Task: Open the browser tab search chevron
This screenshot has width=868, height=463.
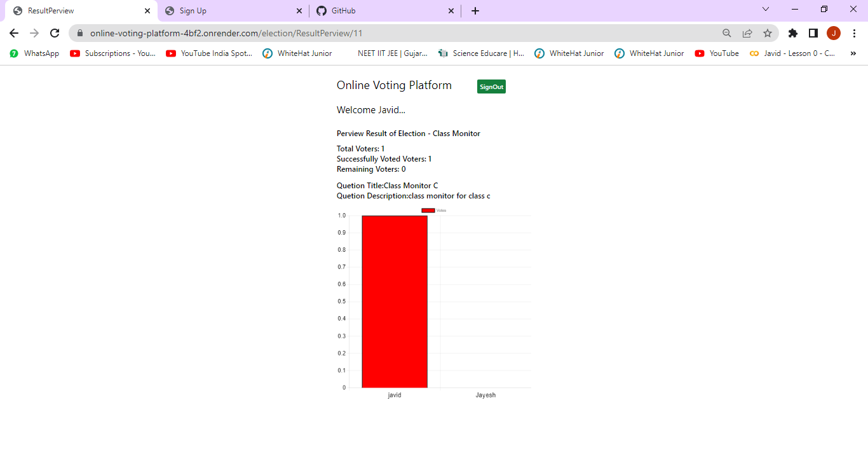Action: click(x=765, y=10)
